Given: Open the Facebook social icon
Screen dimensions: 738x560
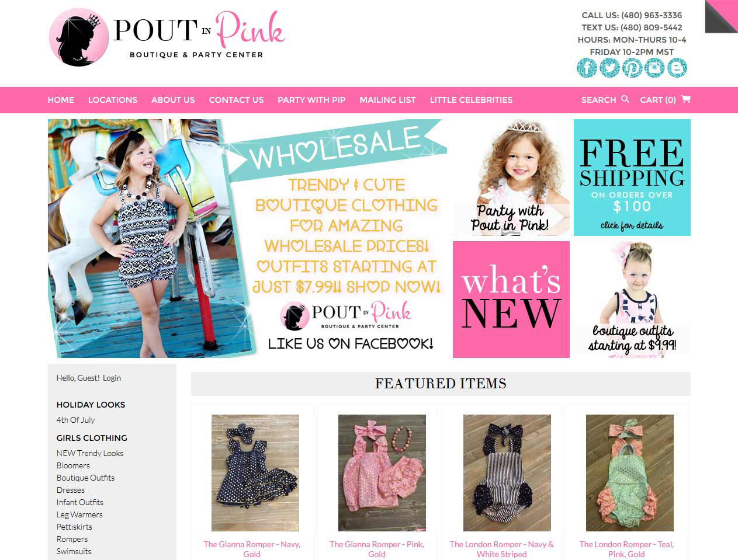Looking at the screenshot, I should pyautogui.click(x=587, y=68).
